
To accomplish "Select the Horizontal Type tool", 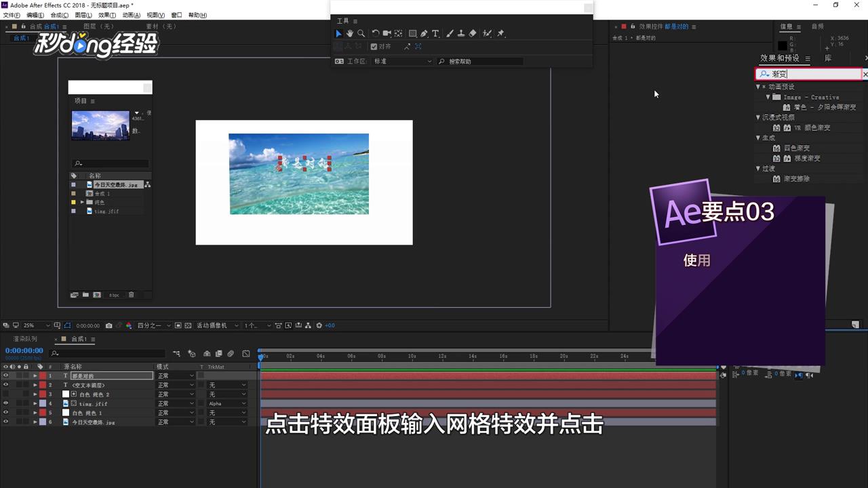I will [x=435, y=33].
